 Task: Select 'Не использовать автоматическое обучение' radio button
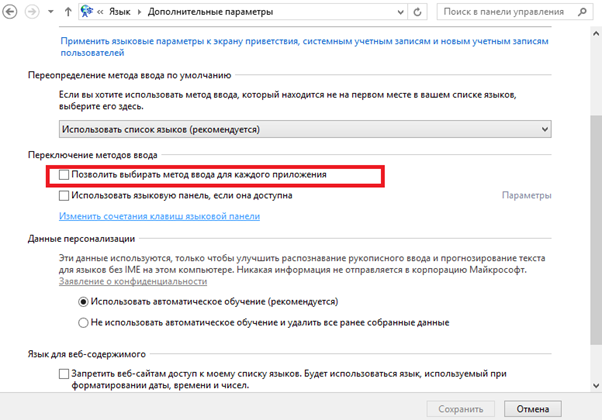(x=84, y=323)
